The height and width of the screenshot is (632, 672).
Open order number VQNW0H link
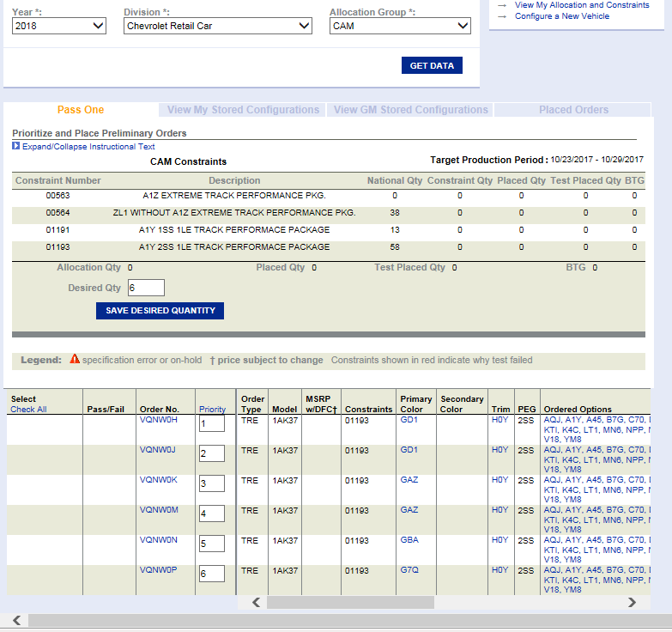158,421
